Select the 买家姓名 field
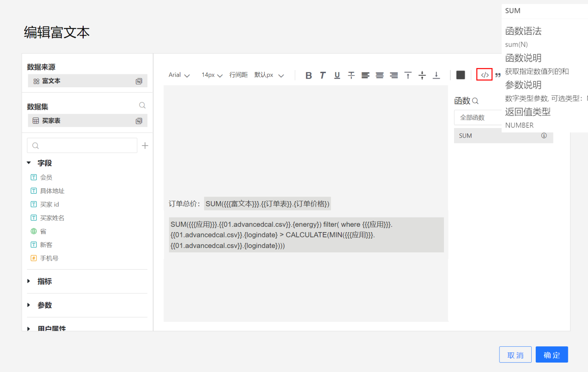Screen dimensions: 588x372 [52, 218]
